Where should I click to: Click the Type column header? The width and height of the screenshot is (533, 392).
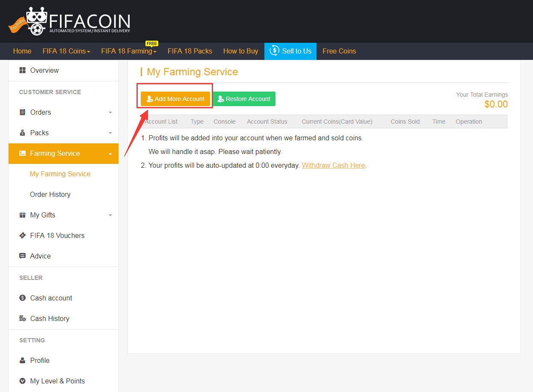(x=197, y=122)
